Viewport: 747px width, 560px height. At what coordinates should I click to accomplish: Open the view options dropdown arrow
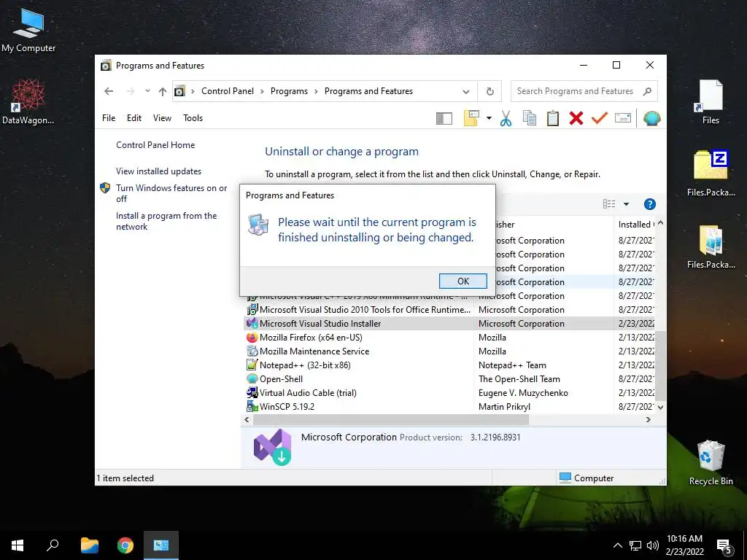pyautogui.click(x=626, y=204)
